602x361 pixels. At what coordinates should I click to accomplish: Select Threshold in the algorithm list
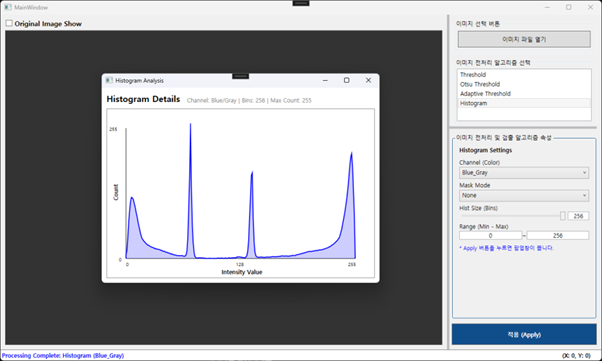pos(524,75)
